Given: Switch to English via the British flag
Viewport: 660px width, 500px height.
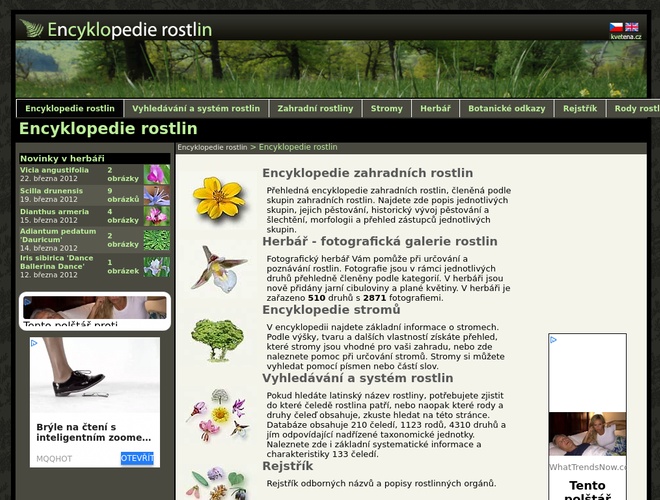Looking at the screenshot, I should click(x=632, y=27).
